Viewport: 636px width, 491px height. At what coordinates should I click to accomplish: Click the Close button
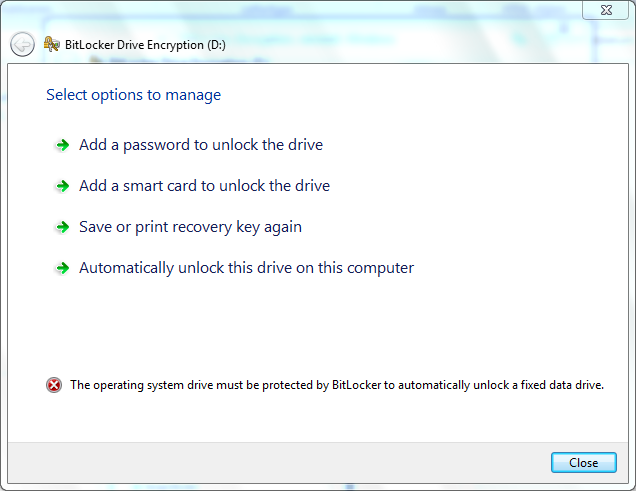click(584, 463)
